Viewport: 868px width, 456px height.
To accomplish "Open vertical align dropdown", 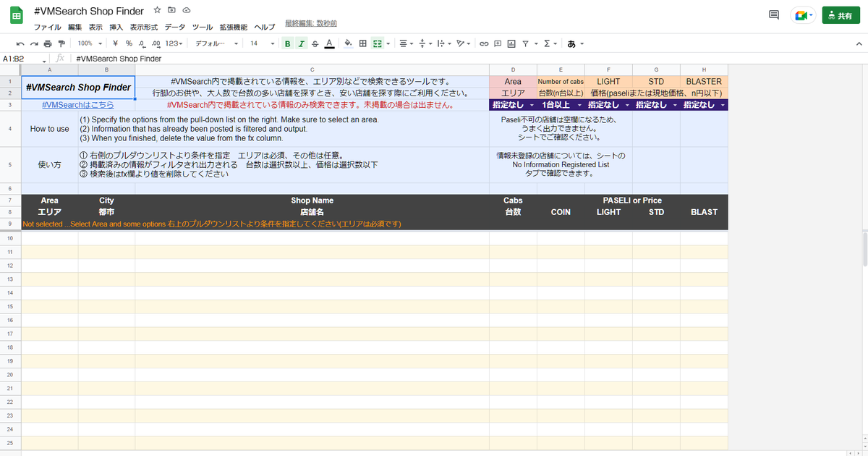I will point(424,43).
